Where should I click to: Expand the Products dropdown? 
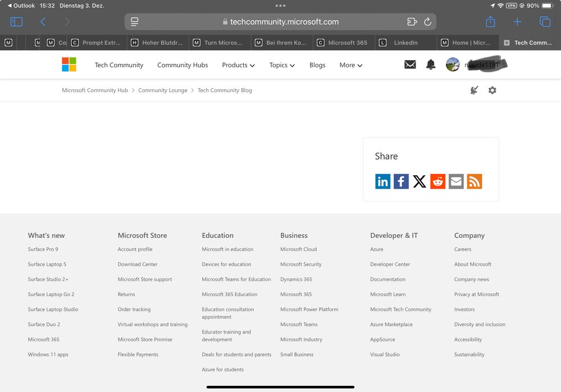238,65
